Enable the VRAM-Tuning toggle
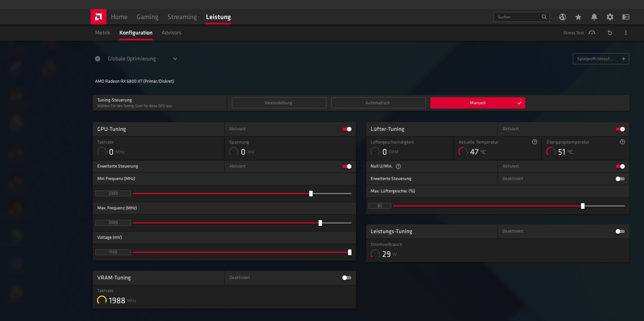 coord(347,278)
